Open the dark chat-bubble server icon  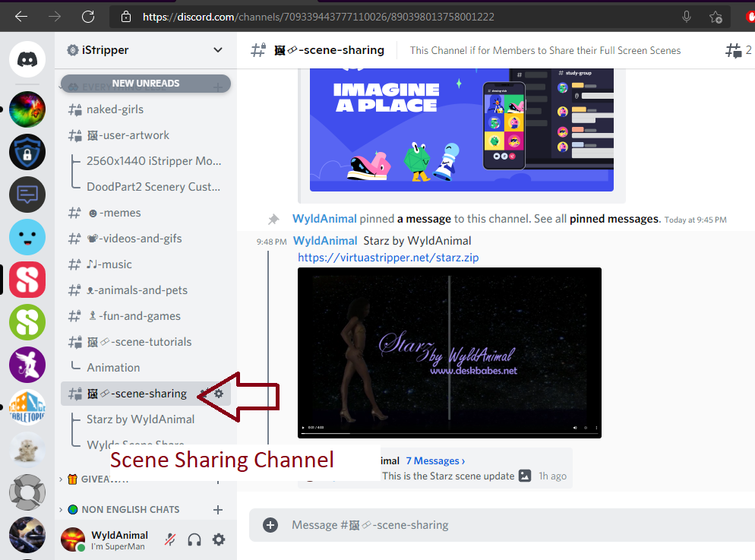27,195
